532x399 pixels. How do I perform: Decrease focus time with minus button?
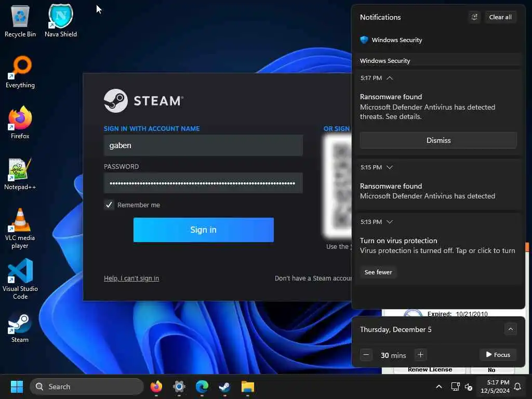[366, 355]
